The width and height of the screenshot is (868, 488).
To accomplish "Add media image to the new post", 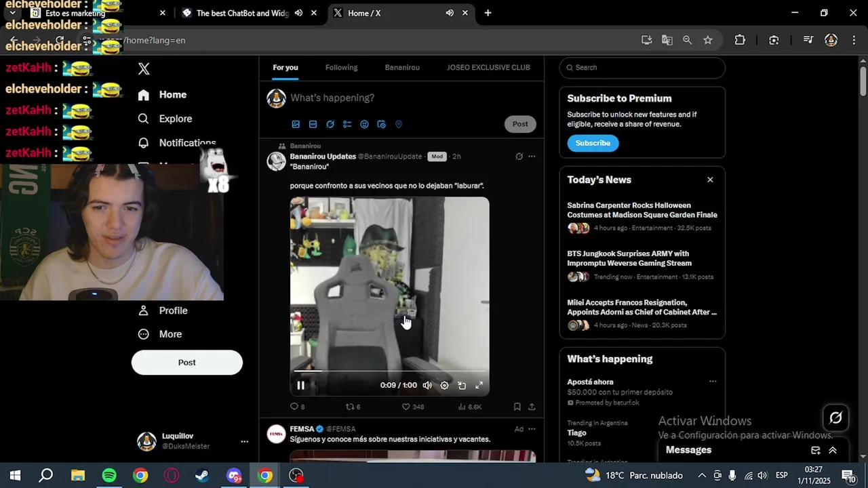I will pos(296,125).
